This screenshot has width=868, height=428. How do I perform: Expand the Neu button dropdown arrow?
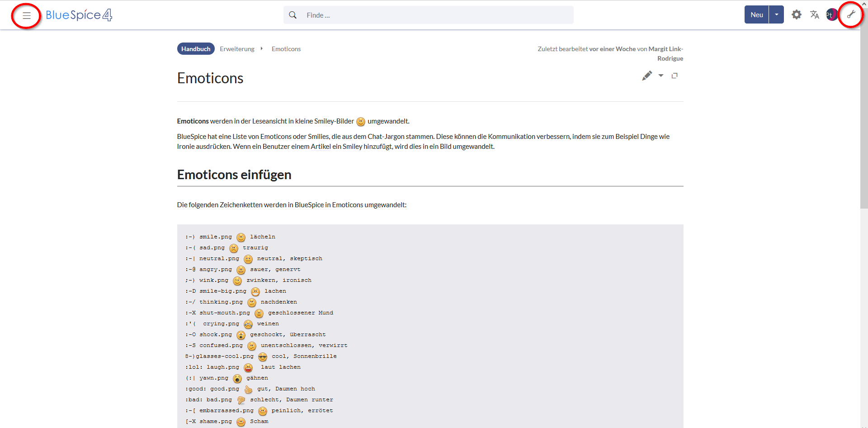click(x=776, y=14)
